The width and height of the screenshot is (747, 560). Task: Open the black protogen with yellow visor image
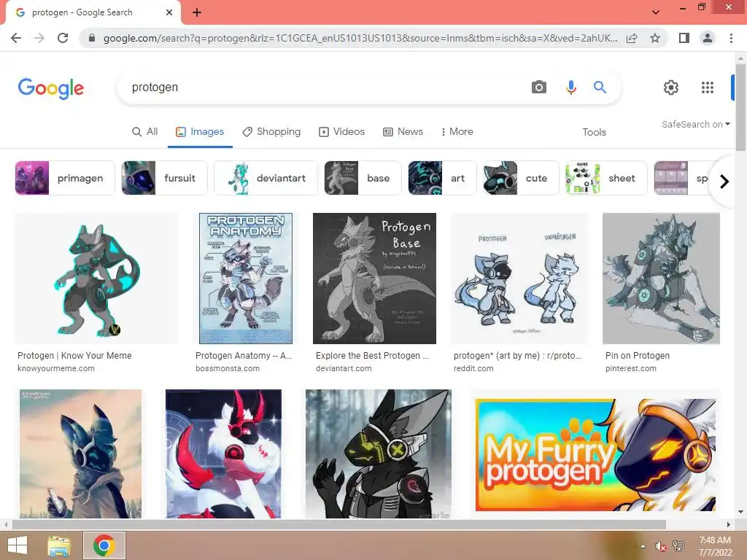coord(379,454)
